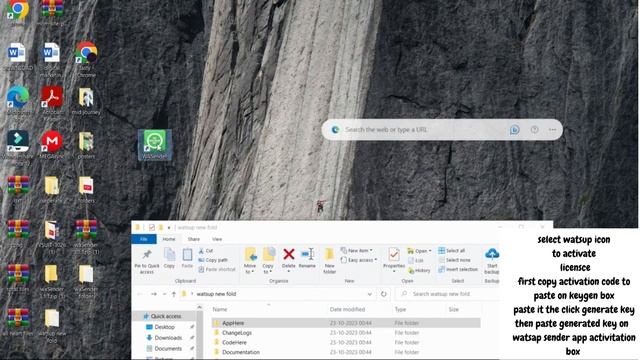Viewport: 640px width, 360px height.
Task: Open the Easy access dropdown
Action: (x=358, y=260)
